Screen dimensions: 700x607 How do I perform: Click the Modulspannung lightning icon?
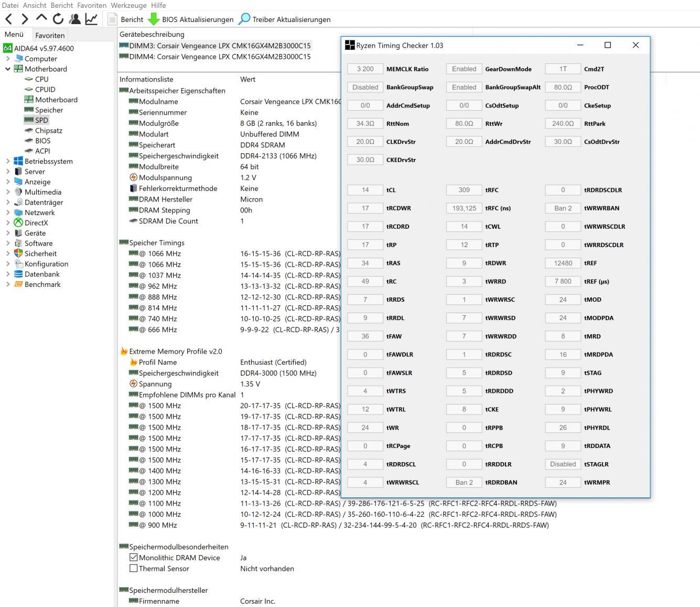133,177
